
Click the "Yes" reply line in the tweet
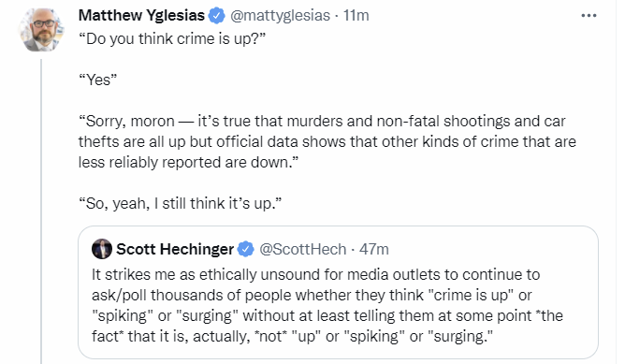(97, 80)
